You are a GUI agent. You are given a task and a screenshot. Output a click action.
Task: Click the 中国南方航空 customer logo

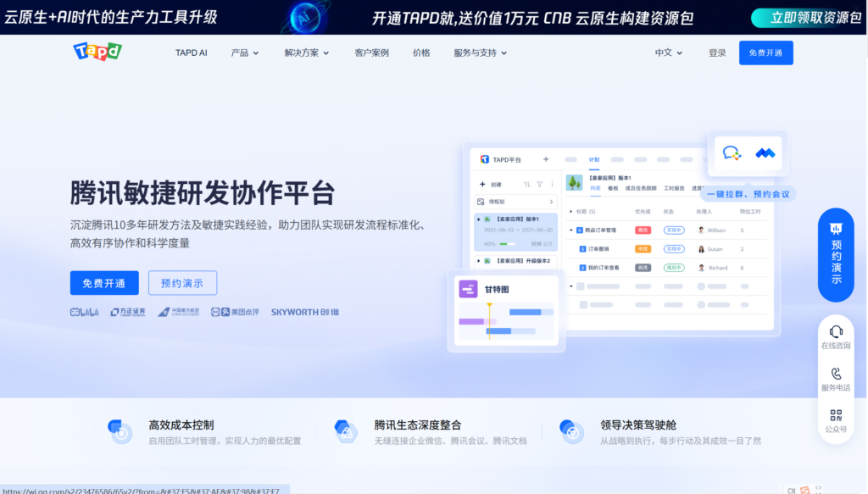pos(178,312)
